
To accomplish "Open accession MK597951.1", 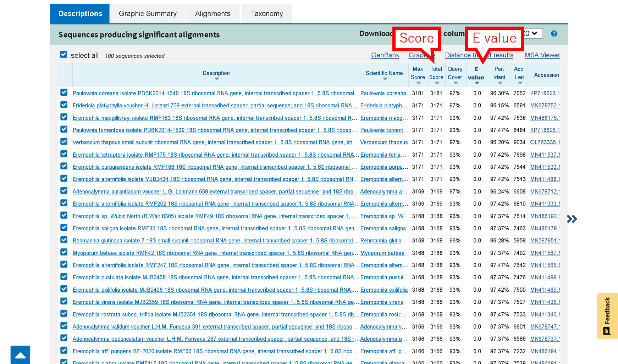I will click(x=545, y=241).
